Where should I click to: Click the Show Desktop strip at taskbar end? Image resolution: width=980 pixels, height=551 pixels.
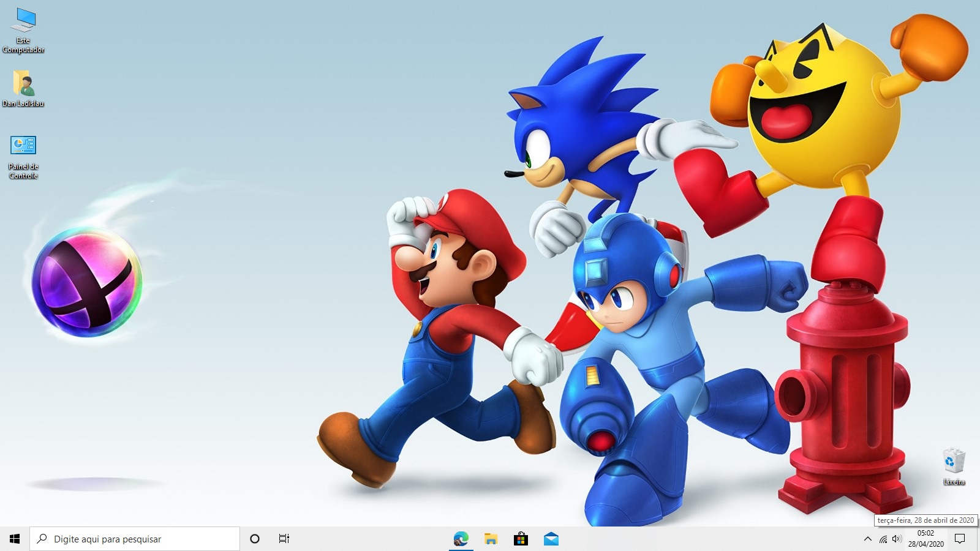click(978, 539)
